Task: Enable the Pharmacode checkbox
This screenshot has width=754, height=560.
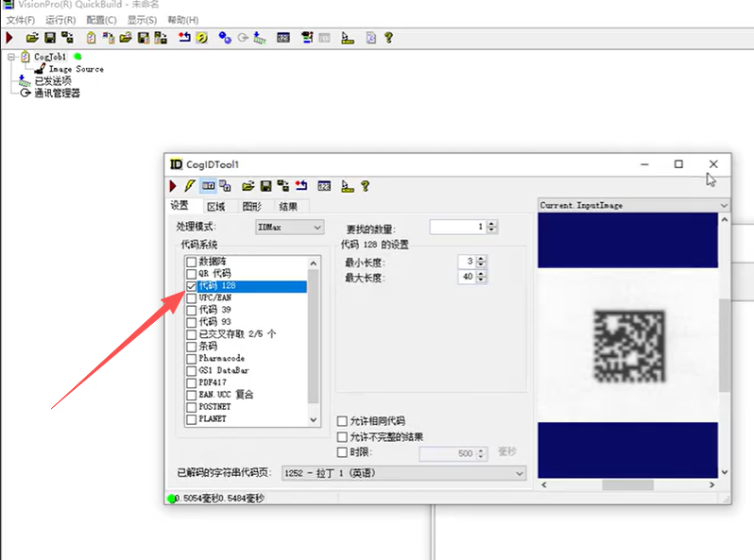Action: 192,359
